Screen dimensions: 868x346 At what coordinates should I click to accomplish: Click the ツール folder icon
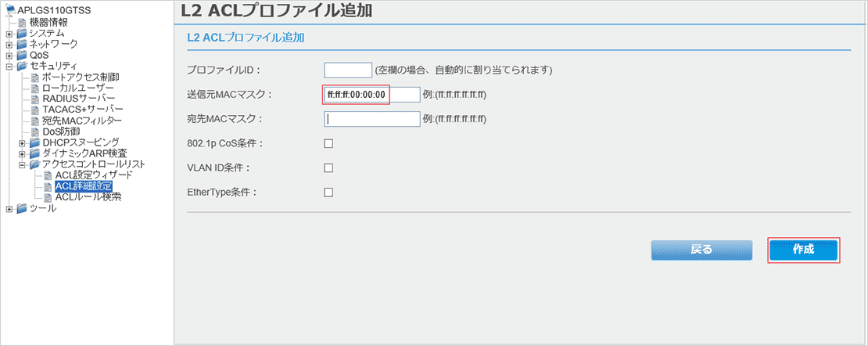(x=22, y=208)
